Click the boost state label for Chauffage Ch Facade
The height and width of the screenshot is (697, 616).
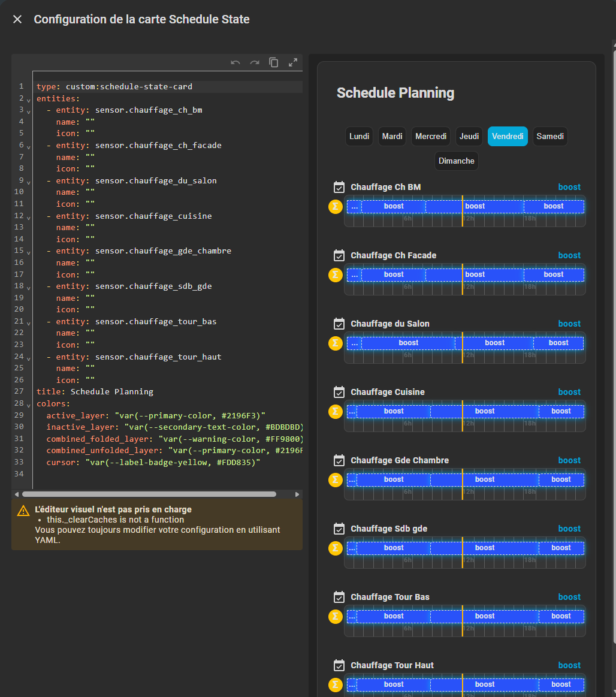569,255
